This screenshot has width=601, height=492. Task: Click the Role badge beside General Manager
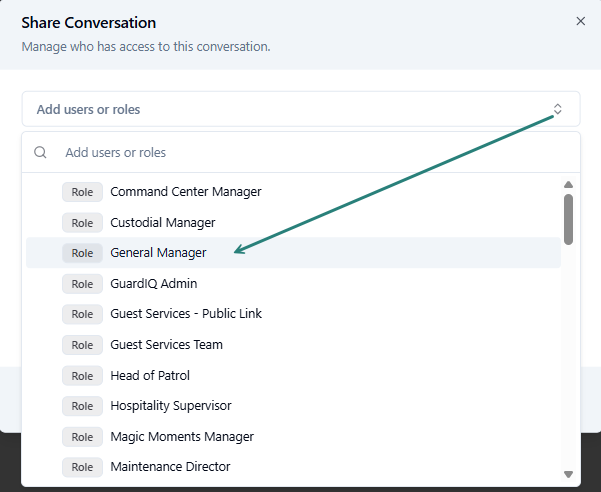point(82,253)
